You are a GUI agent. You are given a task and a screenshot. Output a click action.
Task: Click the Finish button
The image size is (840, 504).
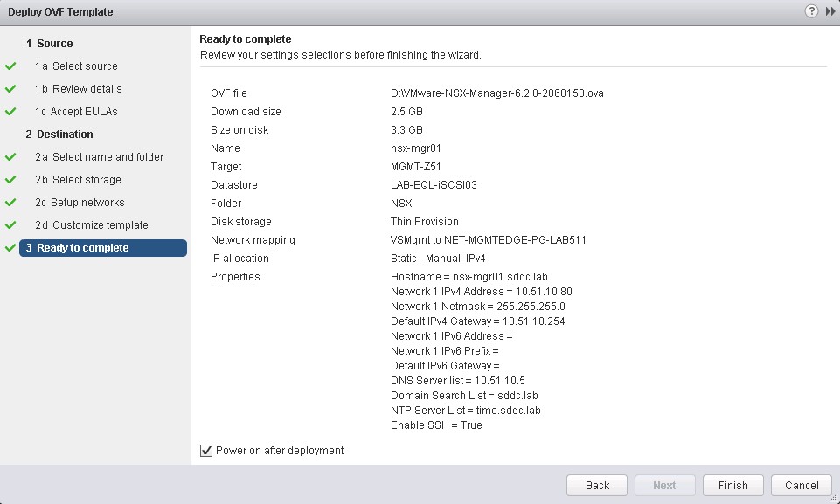[x=732, y=486]
